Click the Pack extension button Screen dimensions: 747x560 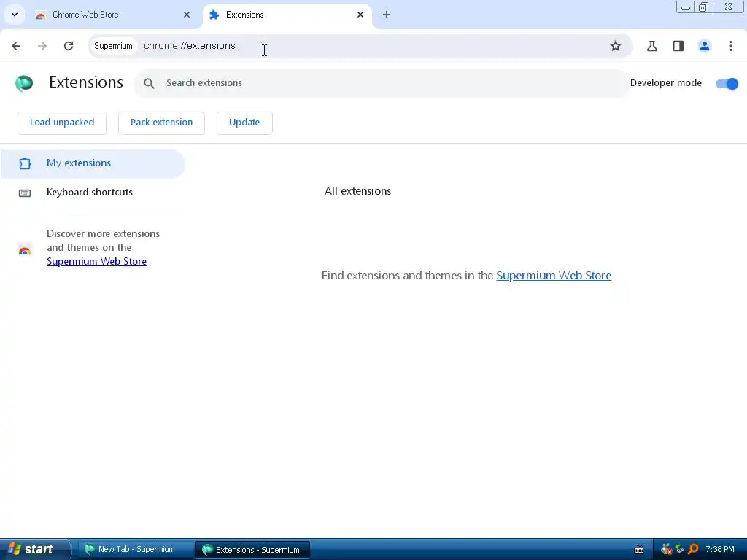(161, 122)
